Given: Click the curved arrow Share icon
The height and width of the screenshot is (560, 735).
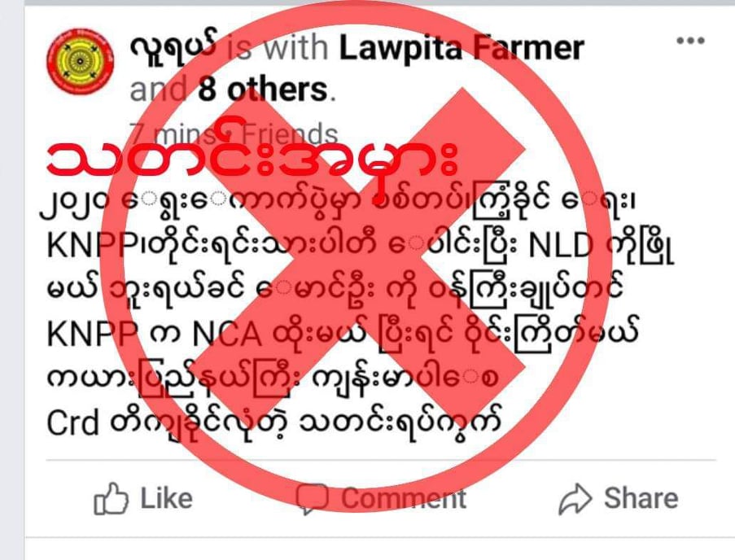Looking at the screenshot, I should coord(575,499).
